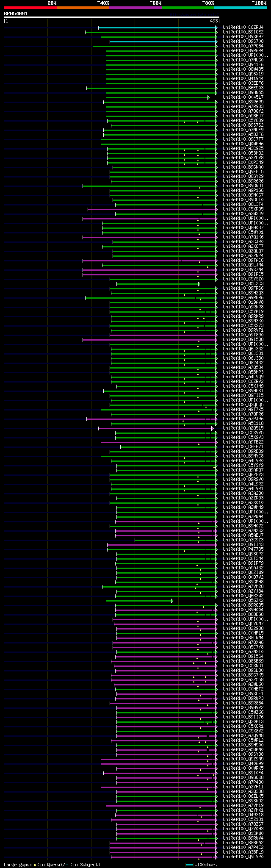Click the red 20% identity legend segment
271x868 pixels.
click(30, 8)
